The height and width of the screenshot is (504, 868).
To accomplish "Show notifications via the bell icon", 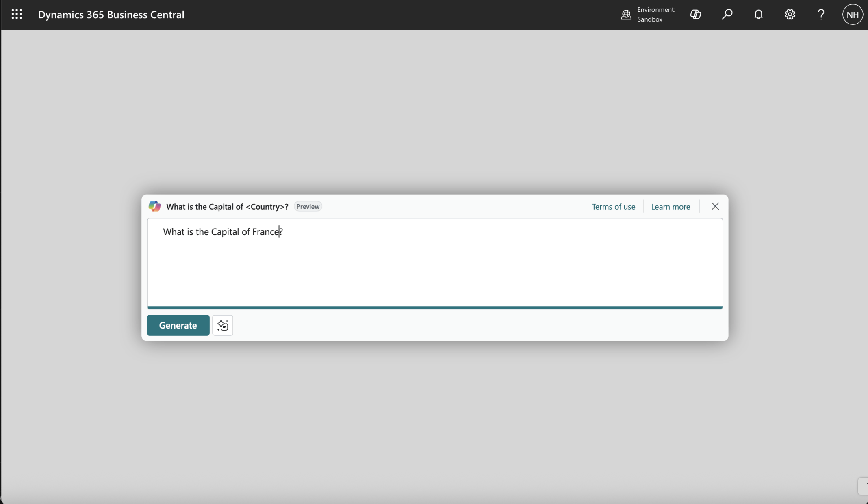I will (758, 15).
